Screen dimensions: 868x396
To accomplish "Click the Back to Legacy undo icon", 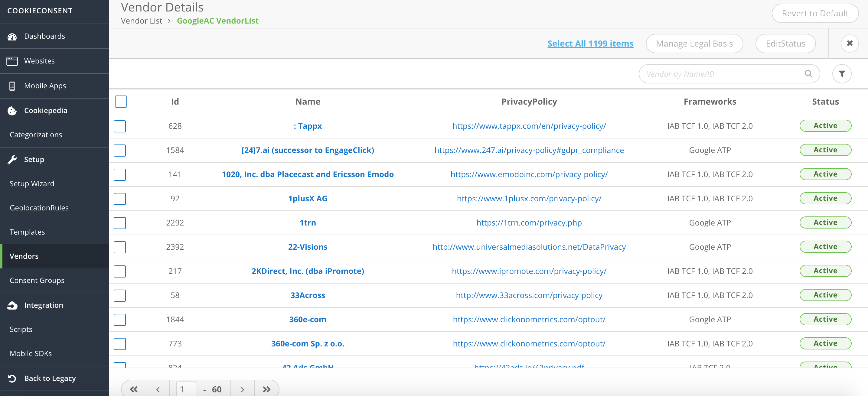I will (12, 378).
